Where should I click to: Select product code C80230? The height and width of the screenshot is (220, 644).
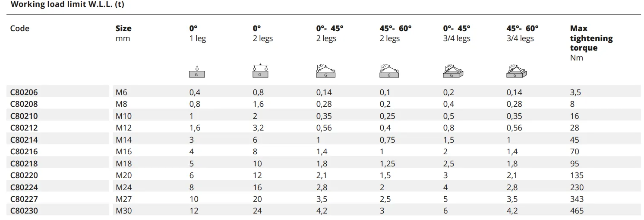[24, 211]
